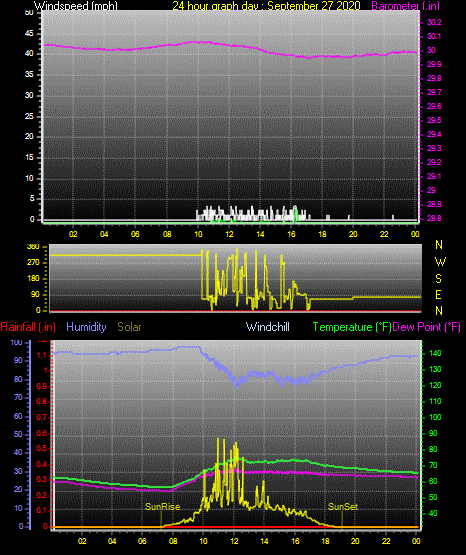Select the Rainfall (in) legend label

(28, 327)
